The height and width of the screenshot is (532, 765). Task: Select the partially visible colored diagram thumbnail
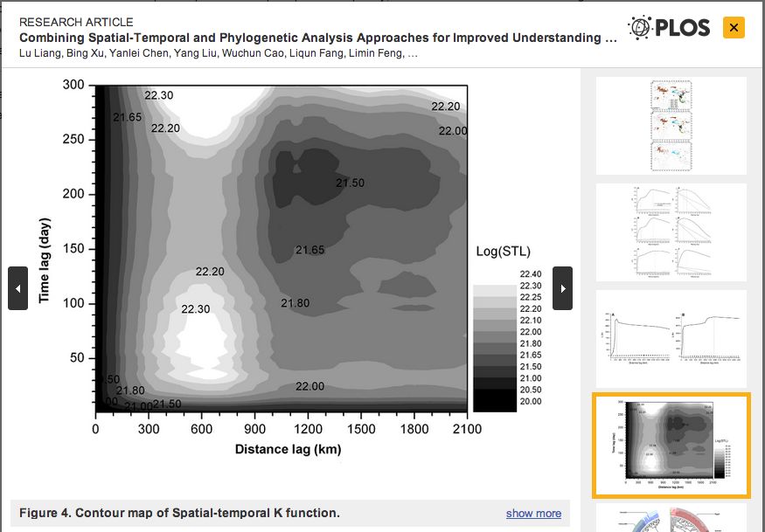(x=671, y=518)
